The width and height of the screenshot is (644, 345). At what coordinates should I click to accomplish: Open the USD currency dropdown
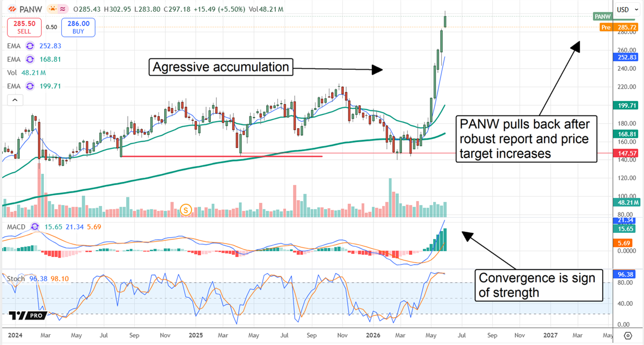628,9
